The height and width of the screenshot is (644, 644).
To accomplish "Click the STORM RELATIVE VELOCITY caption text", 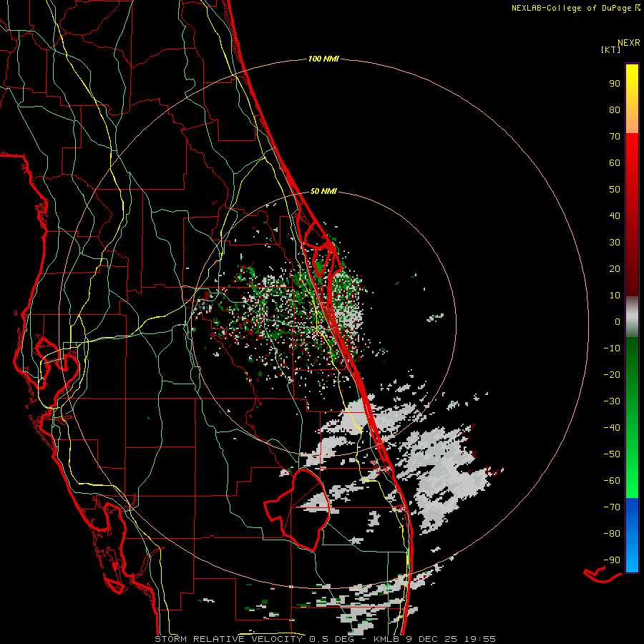I will (228, 639).
